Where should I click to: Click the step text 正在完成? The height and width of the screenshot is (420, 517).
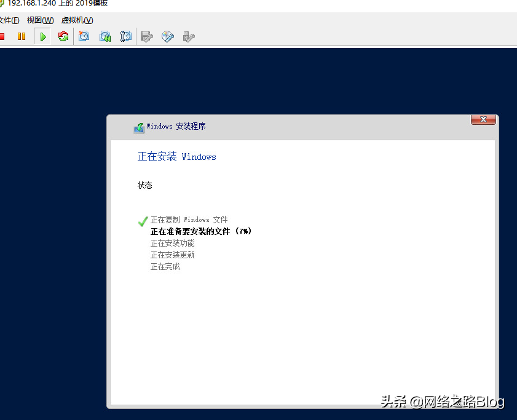[165, 267]
